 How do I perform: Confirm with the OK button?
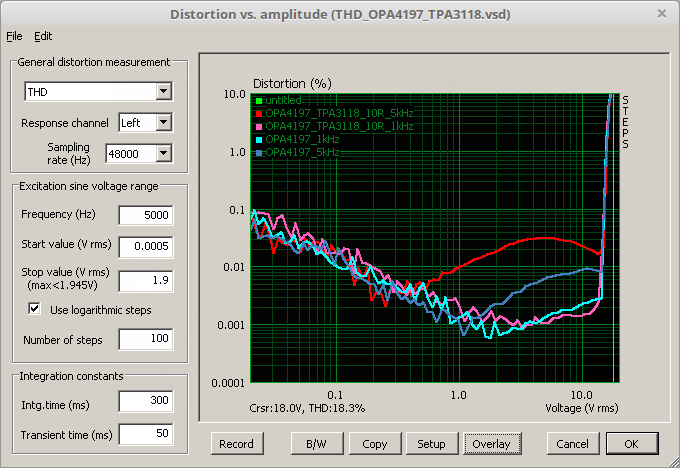pos(630,444)
